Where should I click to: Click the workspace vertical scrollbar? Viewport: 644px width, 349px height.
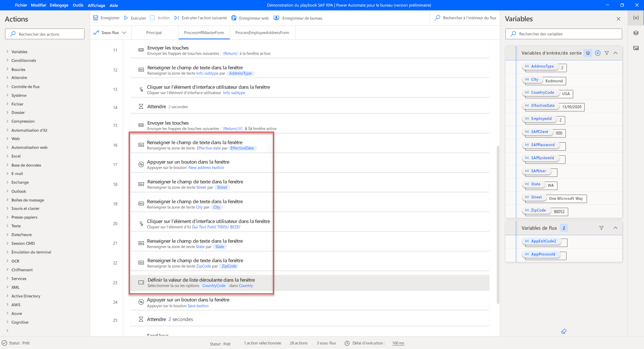click(x=498, y=224)
